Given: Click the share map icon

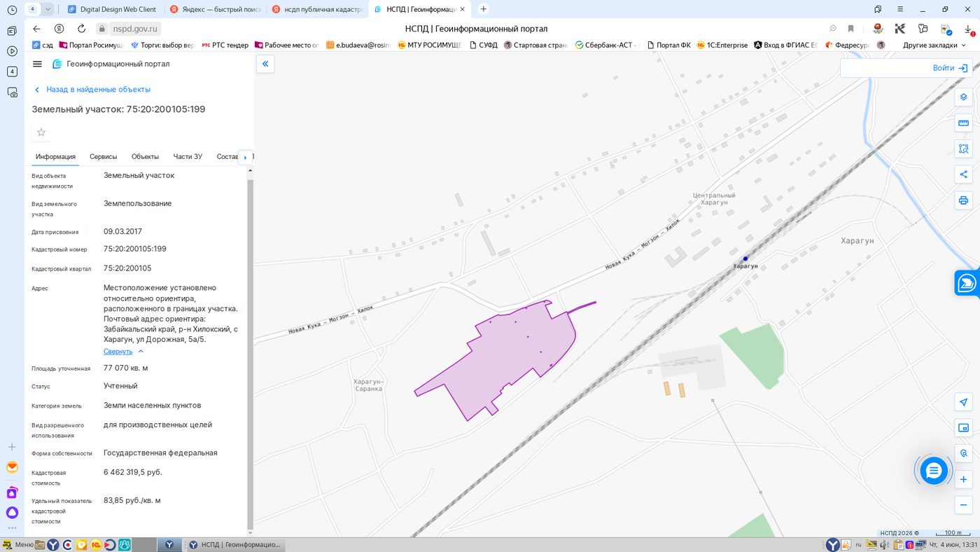Looking at the screenshot, I should [x=963, y=174].
